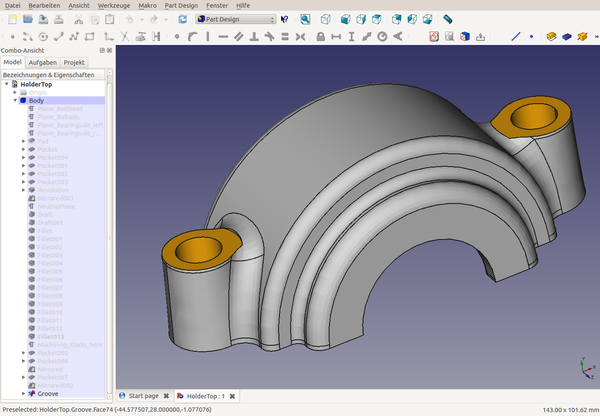
Task: Click the Print icon
Action: pos(57,19)
